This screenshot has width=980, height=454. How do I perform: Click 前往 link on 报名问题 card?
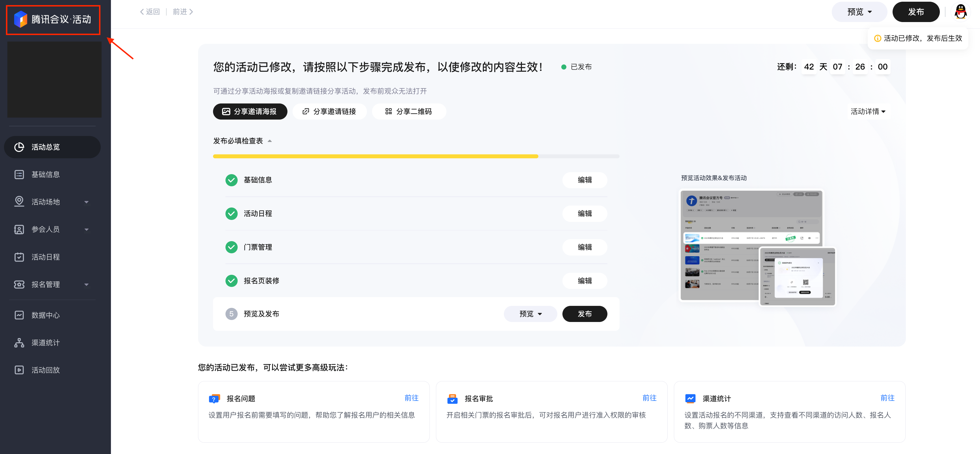coord(411,398)
